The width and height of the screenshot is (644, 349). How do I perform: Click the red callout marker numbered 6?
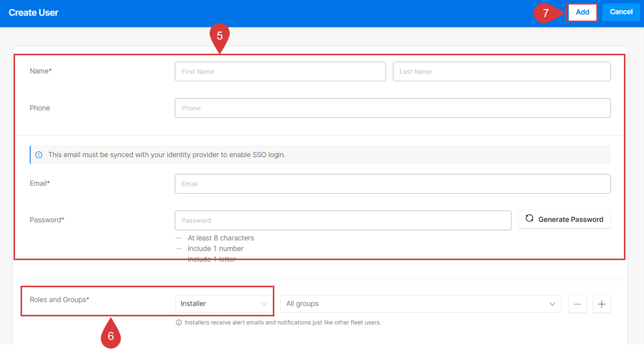click(111, 335)
